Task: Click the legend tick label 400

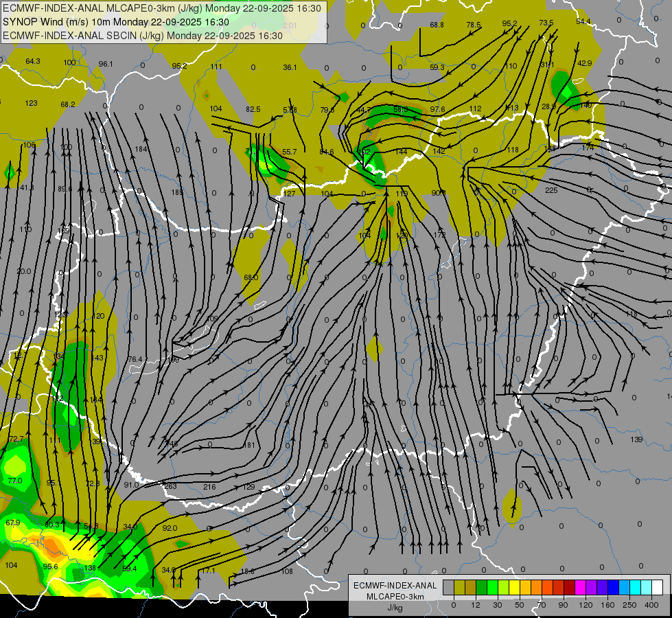Action: (651, 605)
